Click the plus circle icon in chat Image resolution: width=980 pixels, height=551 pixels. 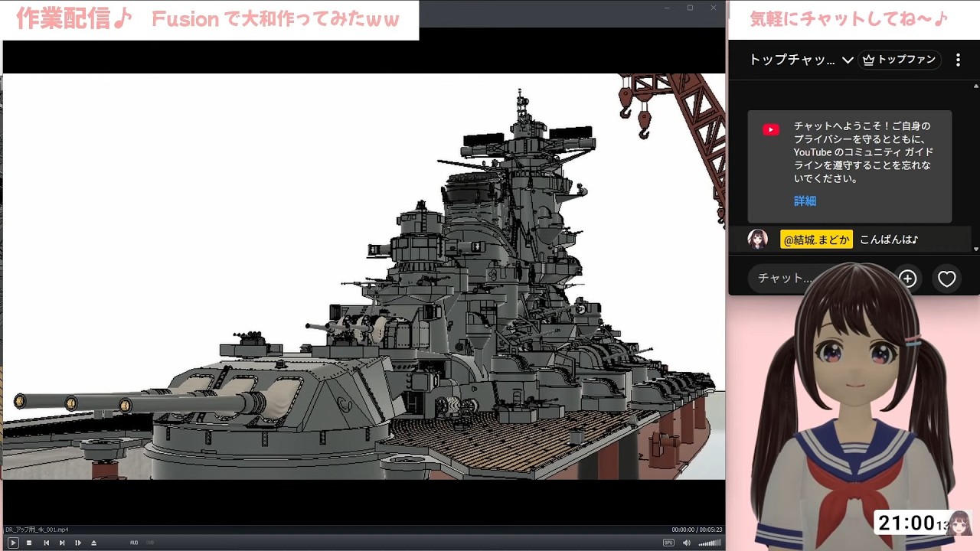click(908, 279)
